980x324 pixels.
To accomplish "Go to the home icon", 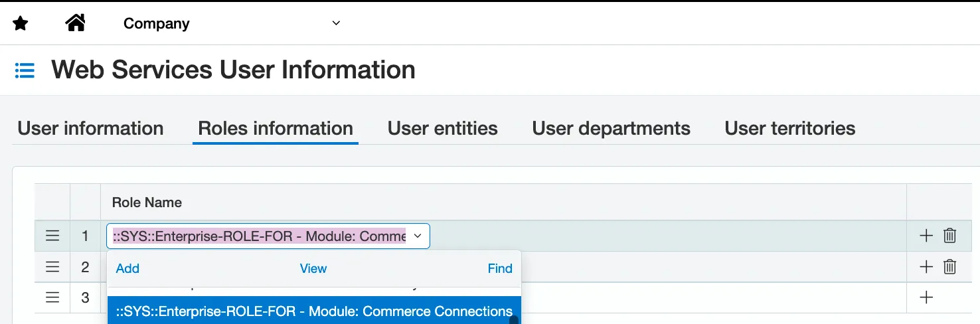I will point(76,23).
